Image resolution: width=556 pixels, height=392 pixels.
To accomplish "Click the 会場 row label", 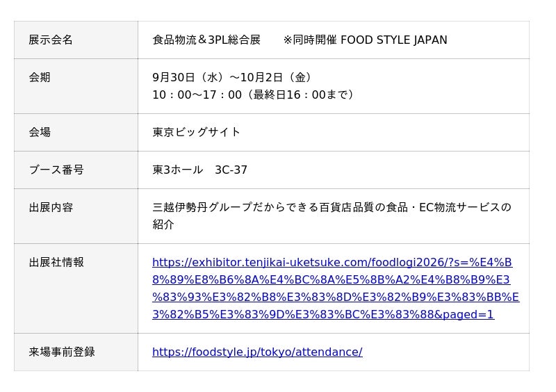I will tap(40, 132).
